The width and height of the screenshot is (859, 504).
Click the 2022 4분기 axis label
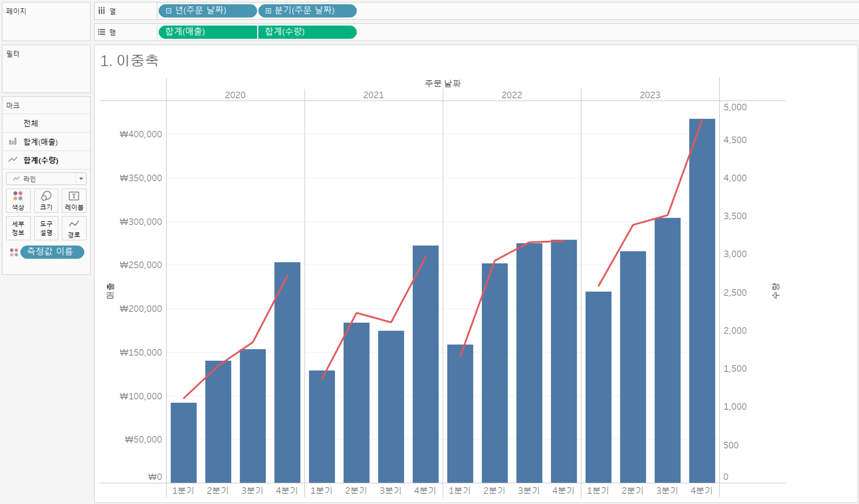[564, 490]
